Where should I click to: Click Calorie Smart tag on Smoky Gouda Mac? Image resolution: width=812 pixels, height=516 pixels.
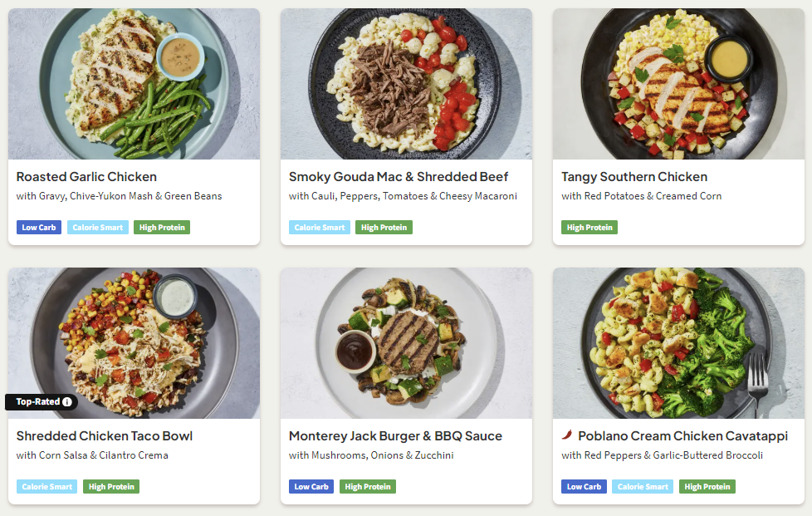pyautogui.click(x=319, y=228)
